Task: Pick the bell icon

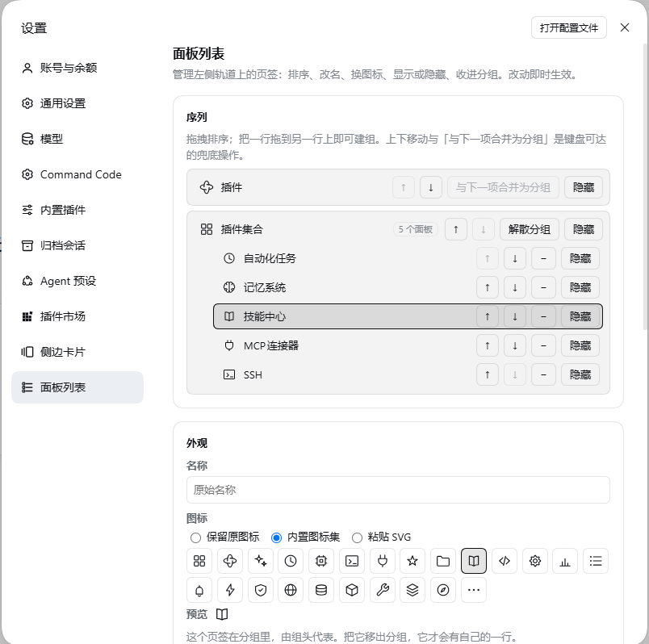Action: point(199,590)
